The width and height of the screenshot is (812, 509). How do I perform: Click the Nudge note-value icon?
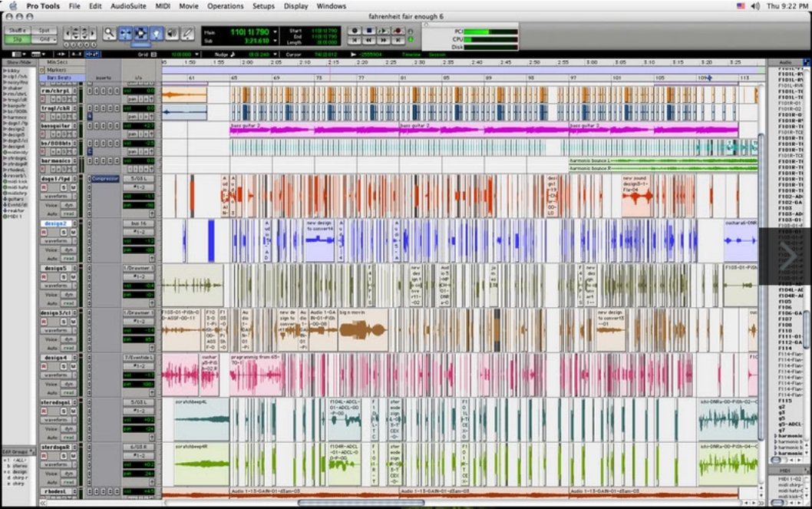tap(233, 55)
